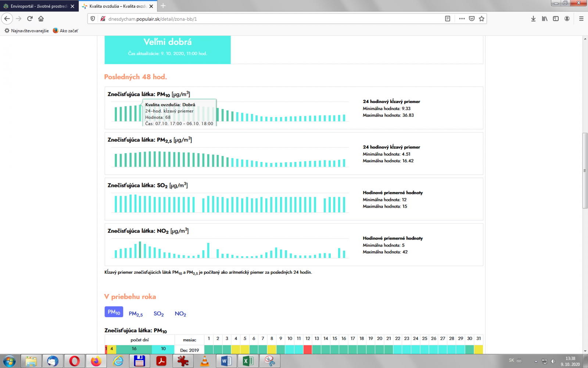
Task: Bookmark this page with the star icon
Action: pos(481,19)
